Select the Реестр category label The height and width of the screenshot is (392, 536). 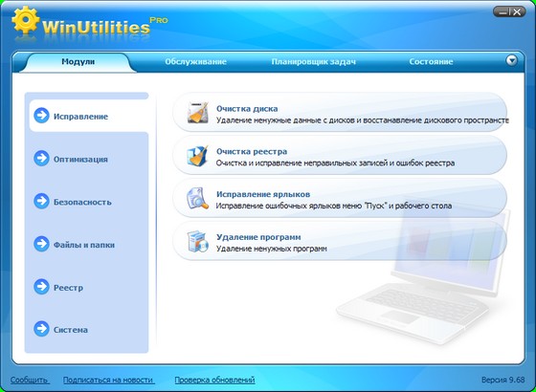pyautogui.click(x=68, y=288)
